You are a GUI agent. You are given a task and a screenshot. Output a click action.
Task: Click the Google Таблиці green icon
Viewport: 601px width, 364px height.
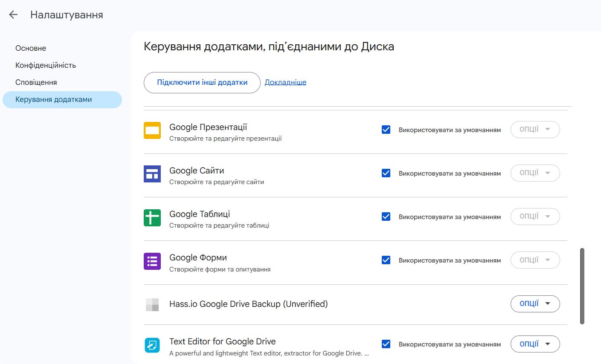coord(152,217)
